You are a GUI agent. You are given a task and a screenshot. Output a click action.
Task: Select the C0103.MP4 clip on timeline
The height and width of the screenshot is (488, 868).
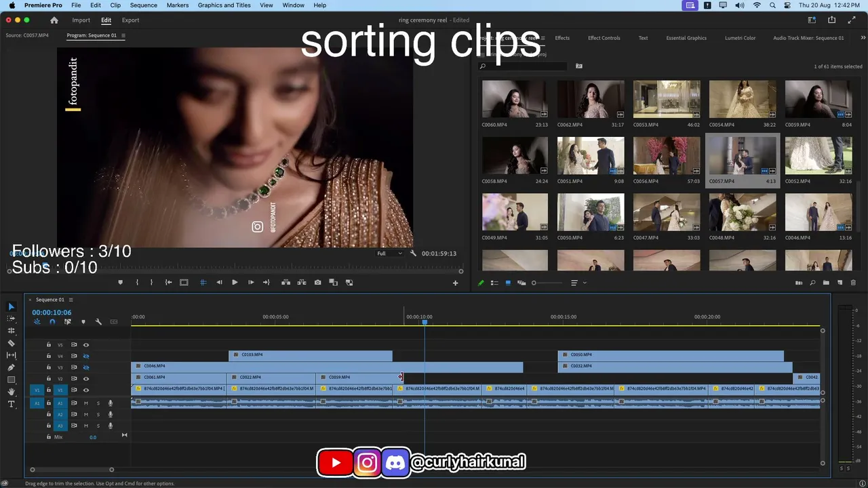coord(311,355)
